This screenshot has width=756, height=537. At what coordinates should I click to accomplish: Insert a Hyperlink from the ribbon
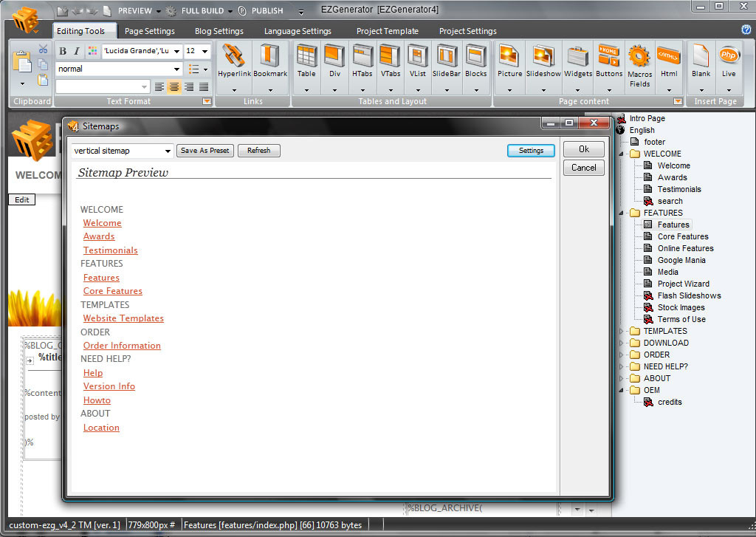(x=234, y=61)
